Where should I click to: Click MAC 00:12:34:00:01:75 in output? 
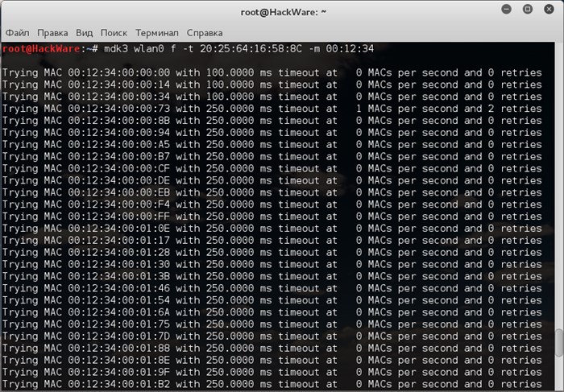[119, 324]
